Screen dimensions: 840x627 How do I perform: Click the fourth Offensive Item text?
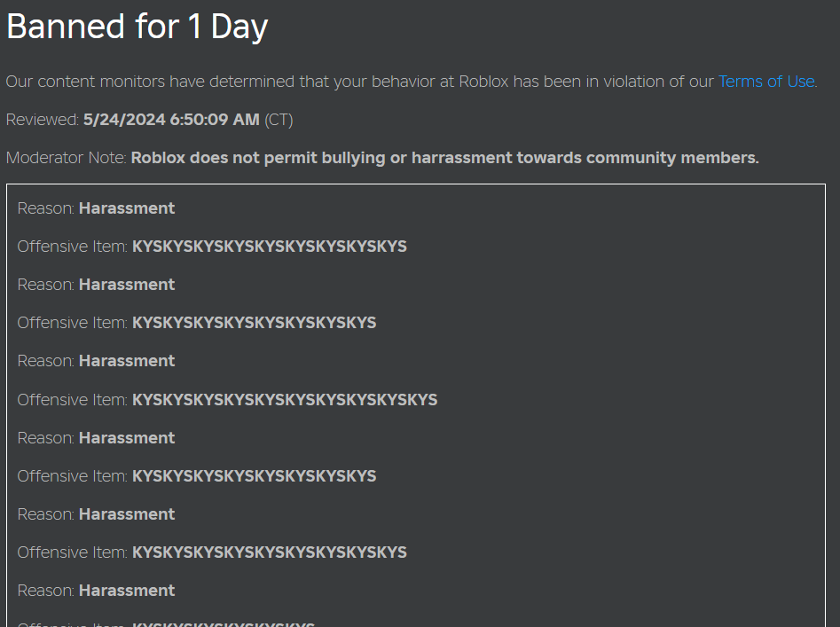[x=254, y=476]
